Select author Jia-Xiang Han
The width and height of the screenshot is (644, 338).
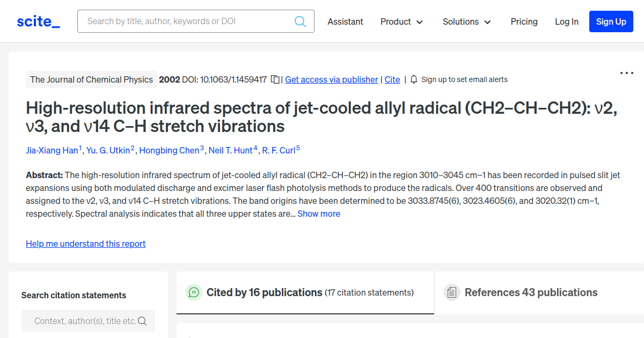[52, 150]
